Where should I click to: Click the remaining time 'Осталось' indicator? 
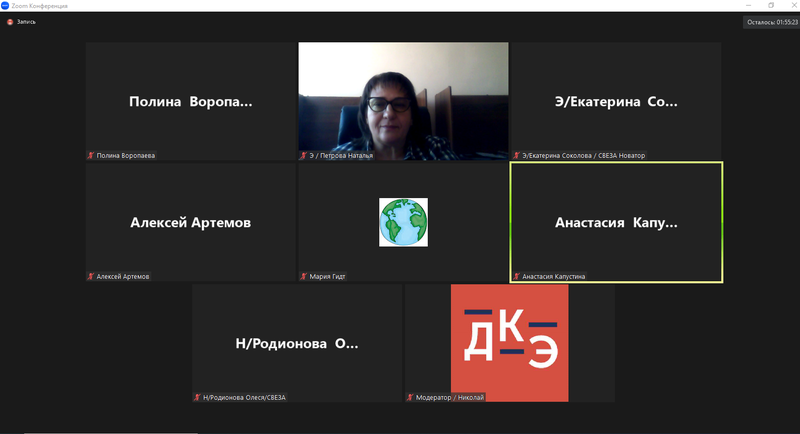(770, 22)
